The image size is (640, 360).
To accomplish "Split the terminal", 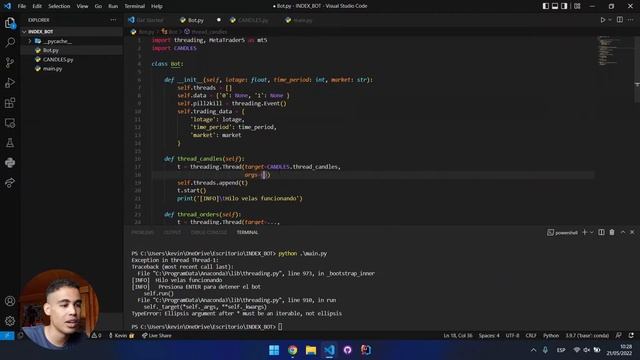I will [x=601, y=232].
